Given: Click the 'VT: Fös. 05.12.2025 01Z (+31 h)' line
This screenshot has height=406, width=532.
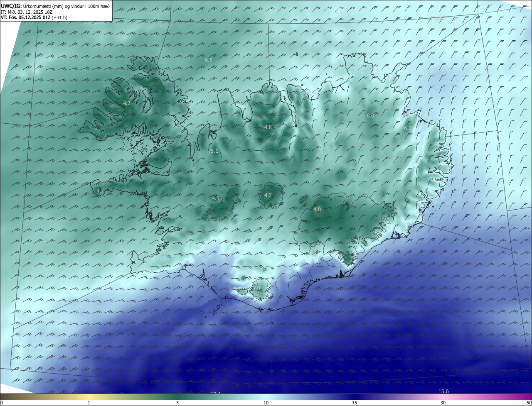Looking at the screenshot, I should pyautogui.click(x=34, y=17).
